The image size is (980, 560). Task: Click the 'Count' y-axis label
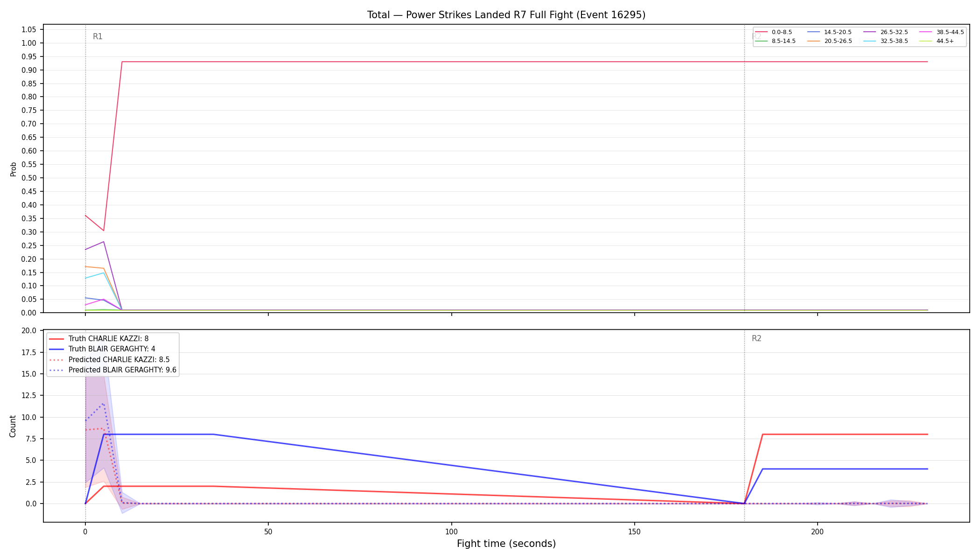[13, 426]
